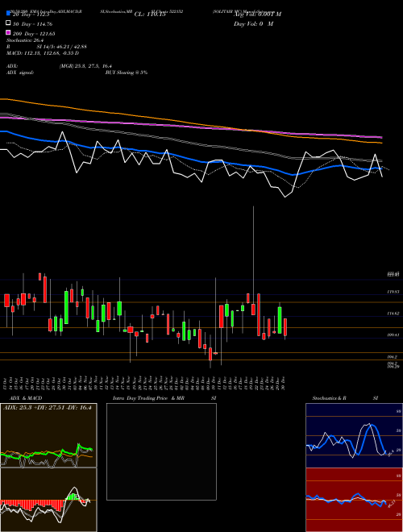Click the ADX '(MGR) 25.3, 27.5, 16.4' values
Image resolution: width=403 pixels, height=532 pixels.
pyautogui.click(x=85, y=66)
